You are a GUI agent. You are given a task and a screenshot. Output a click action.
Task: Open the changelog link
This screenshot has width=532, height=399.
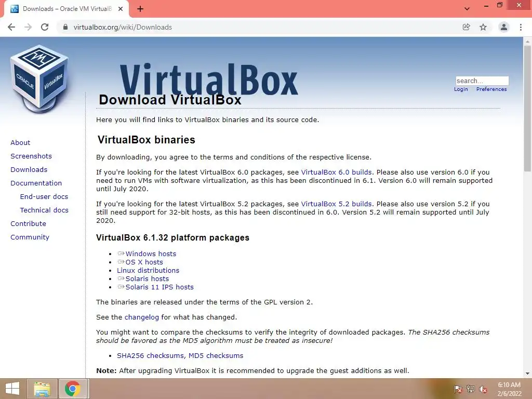[x=141, y=317]
